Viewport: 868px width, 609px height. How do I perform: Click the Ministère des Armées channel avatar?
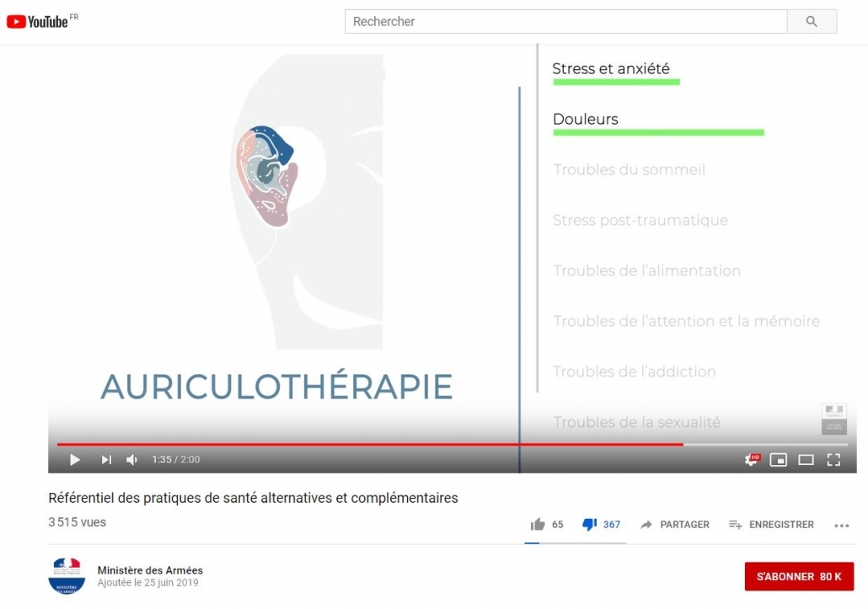pos(67,576)
